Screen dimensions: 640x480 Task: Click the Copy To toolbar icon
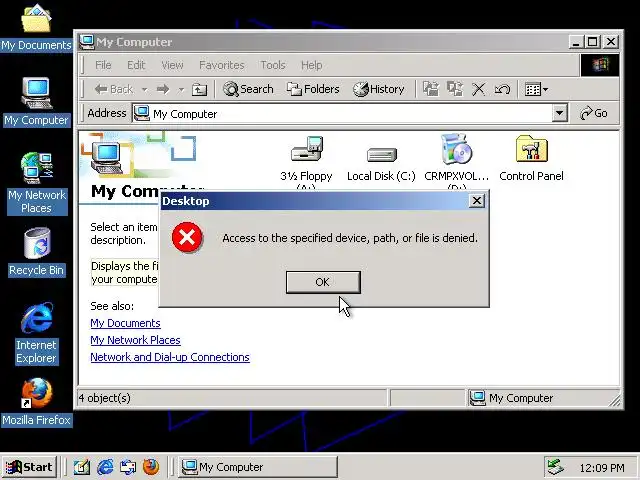point(455,89)
